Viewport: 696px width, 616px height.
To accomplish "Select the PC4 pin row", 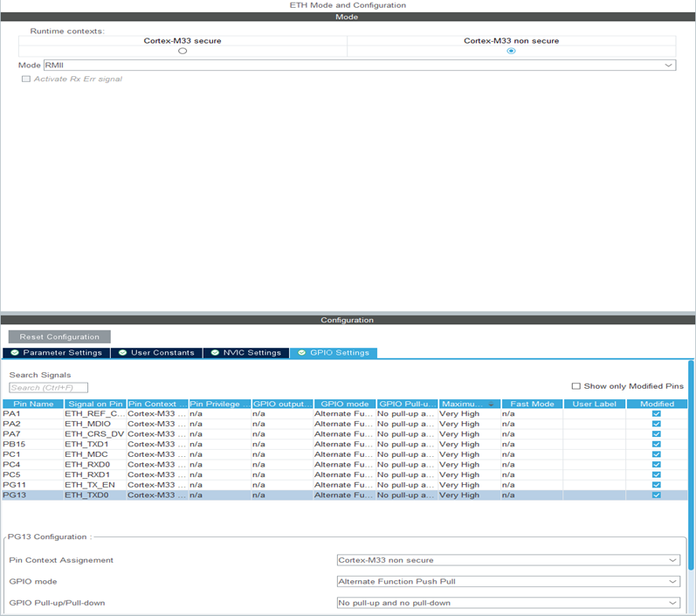I will (345, 465).
